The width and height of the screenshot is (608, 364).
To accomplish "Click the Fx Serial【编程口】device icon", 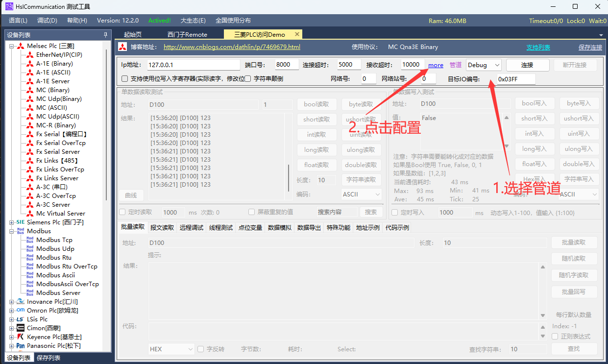I will click(30, 134).
